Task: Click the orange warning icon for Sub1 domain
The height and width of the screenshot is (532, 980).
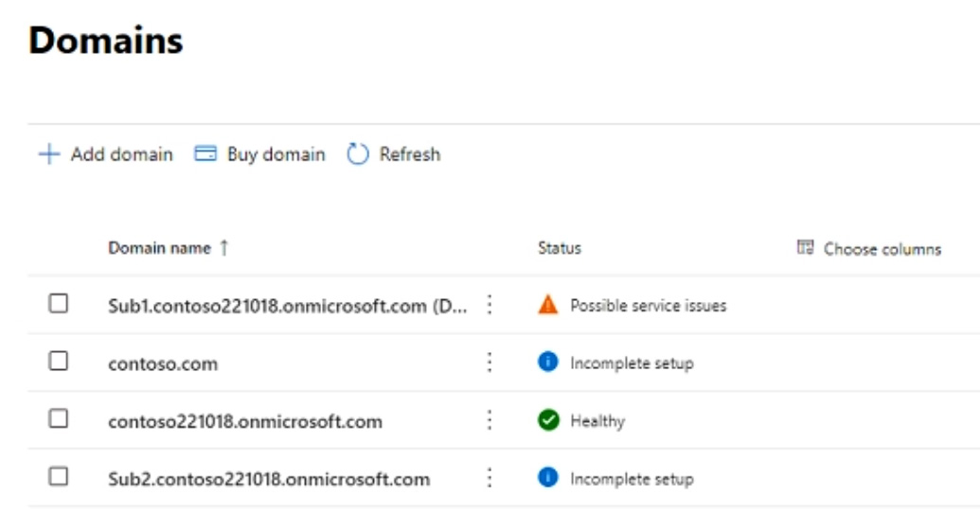Action: click(547, 305)
